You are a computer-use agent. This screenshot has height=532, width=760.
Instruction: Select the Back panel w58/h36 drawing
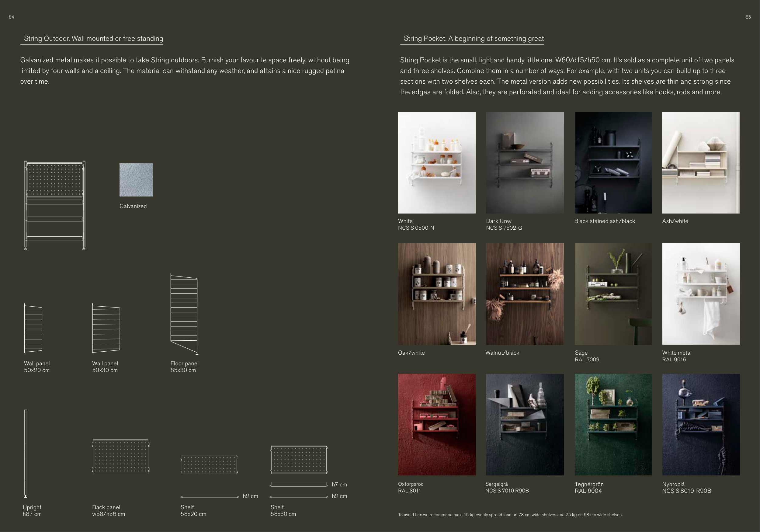pos(120,457)
